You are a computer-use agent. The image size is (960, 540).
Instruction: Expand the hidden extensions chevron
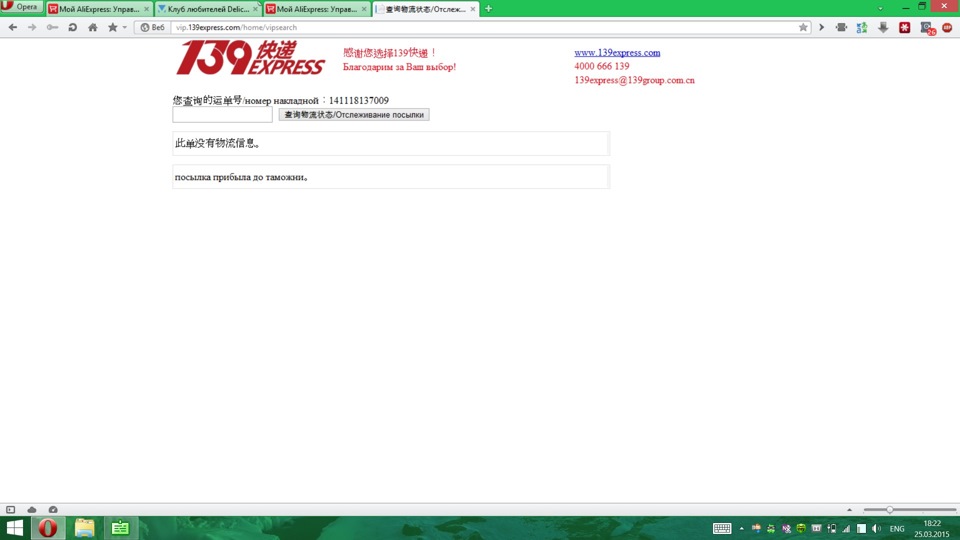[x=822, y=27]
